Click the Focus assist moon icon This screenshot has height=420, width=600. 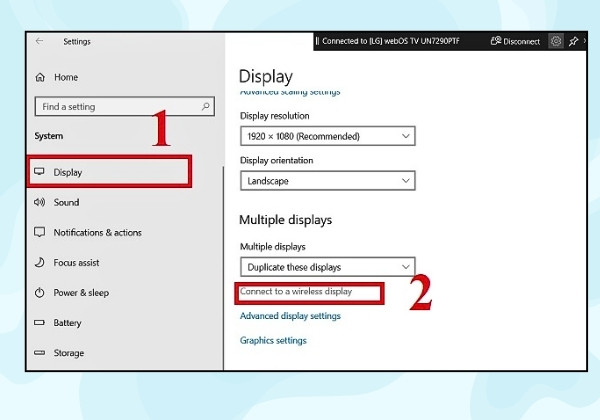pos(39,262)
